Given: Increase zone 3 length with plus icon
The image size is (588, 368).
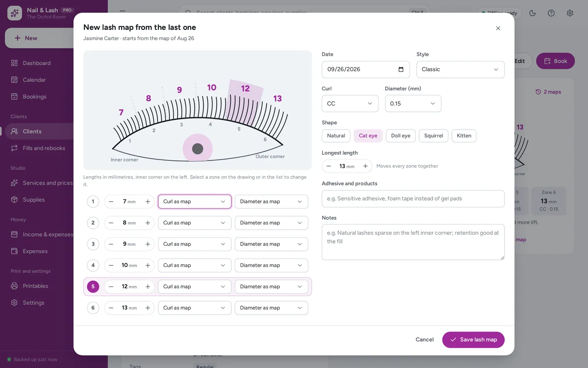Looking at the screenshot, I should point(148,244).
